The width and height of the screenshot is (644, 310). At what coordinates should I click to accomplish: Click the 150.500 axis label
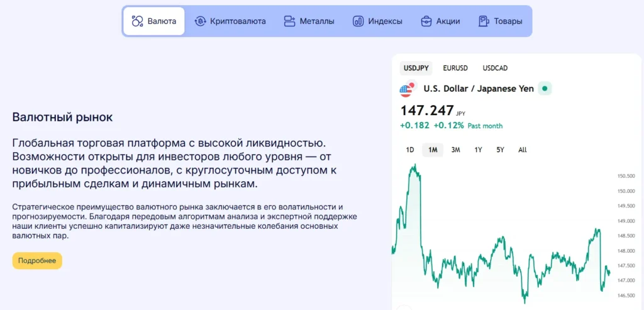pos(626,176)
